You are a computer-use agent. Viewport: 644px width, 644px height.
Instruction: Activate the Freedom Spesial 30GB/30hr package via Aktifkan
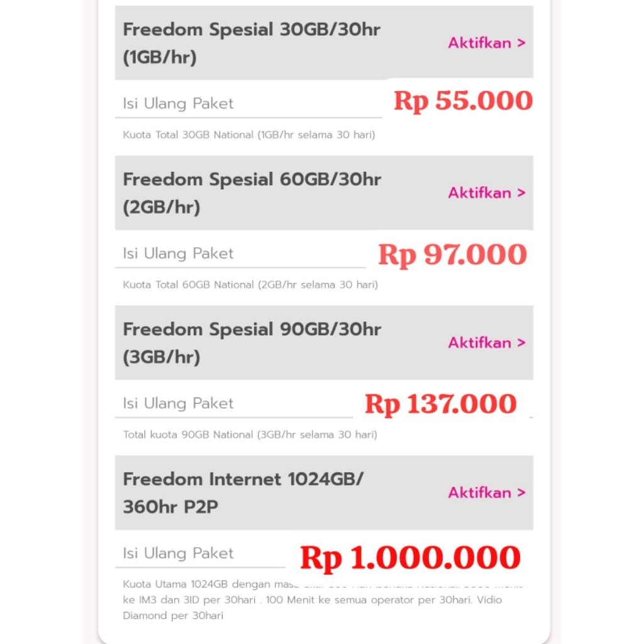[483, 43]
